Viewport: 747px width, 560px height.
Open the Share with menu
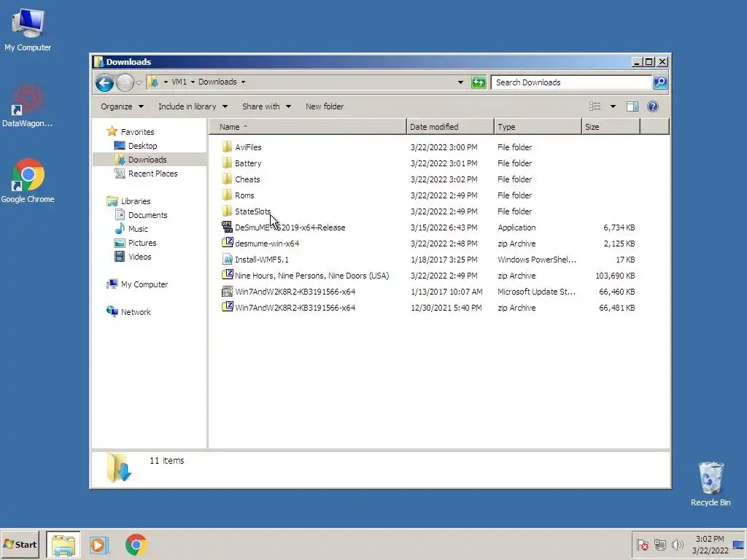click(x=266, y=106)
